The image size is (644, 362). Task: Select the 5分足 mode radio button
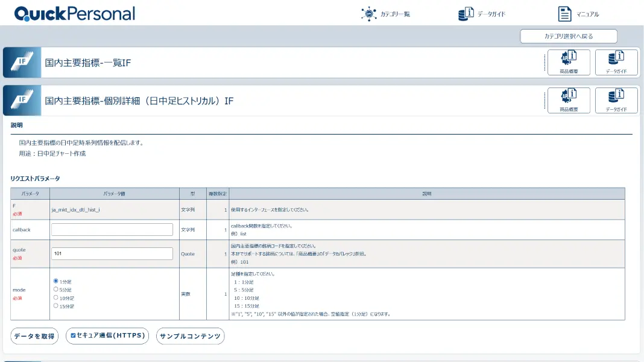click(56, 289)
